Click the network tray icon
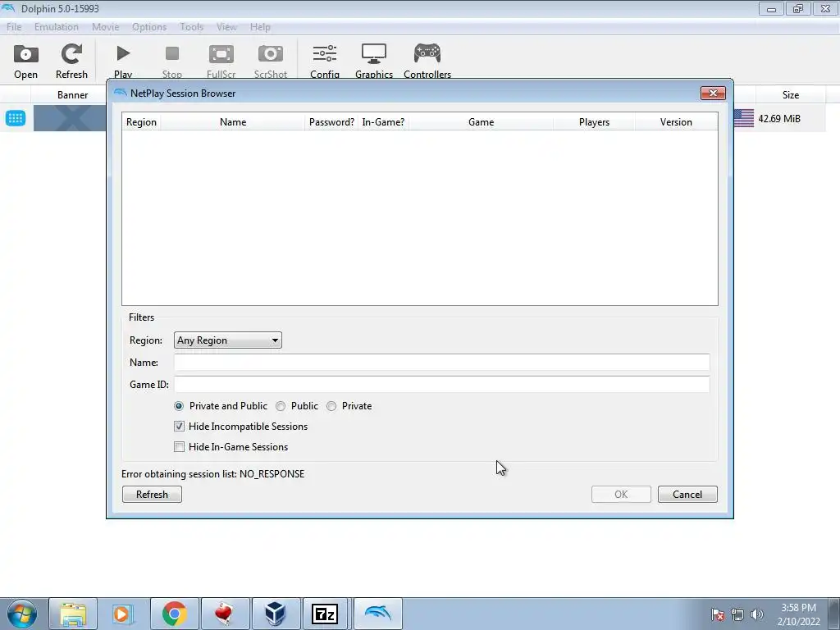 [737, 614]
